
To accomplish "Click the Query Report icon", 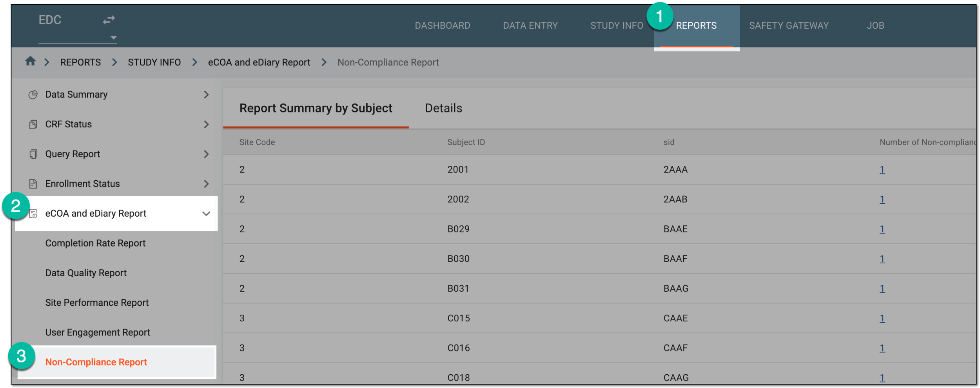I will (33, 154).
